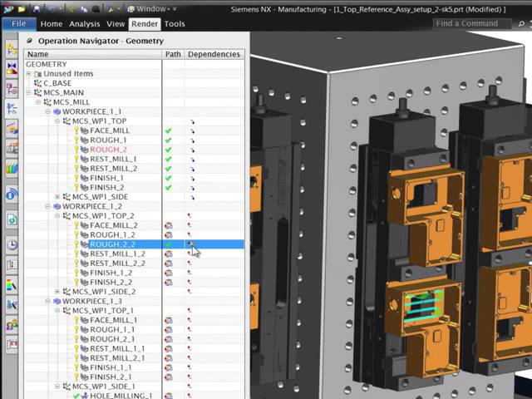Switch to the Tools tab
This screenshot has width=532, height=399.
click(175, 24)
